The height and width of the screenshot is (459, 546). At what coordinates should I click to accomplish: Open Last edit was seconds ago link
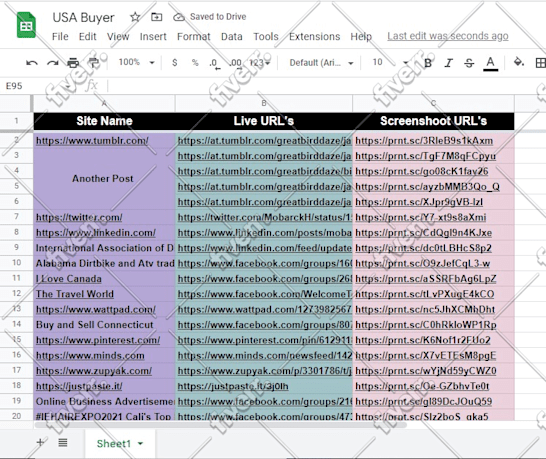click(x=448, y=36)
